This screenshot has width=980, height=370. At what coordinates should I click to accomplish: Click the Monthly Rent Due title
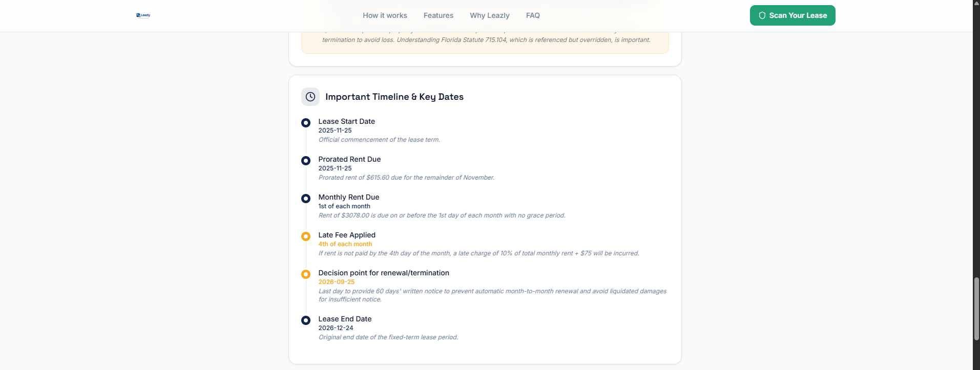pos(349,197)
